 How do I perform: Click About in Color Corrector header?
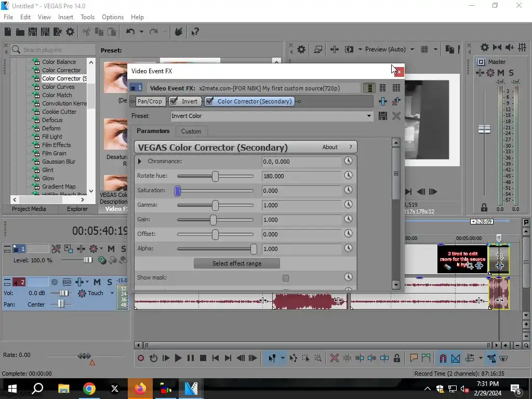coord(330,147)
